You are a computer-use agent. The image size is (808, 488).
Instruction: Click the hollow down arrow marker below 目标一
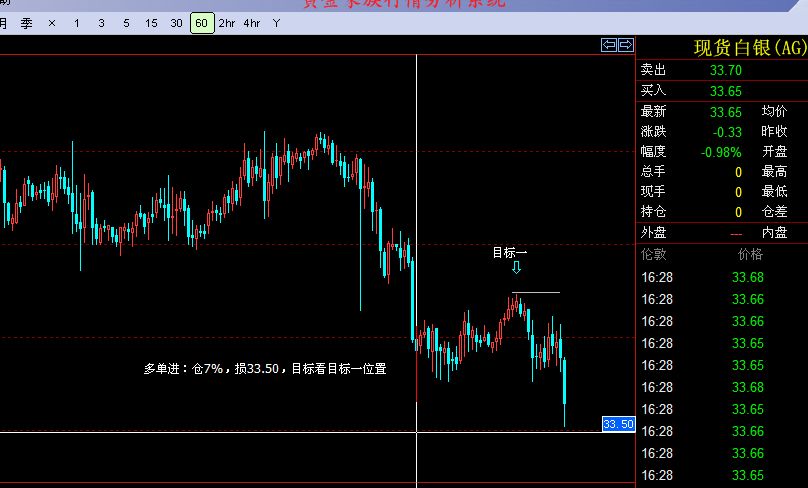(516, 267)
